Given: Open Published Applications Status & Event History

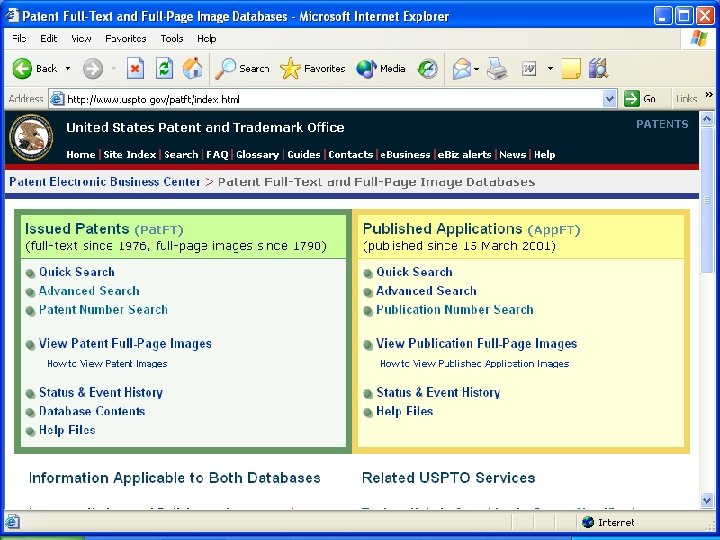Looking at the screenshot, I should pos(438,393).
